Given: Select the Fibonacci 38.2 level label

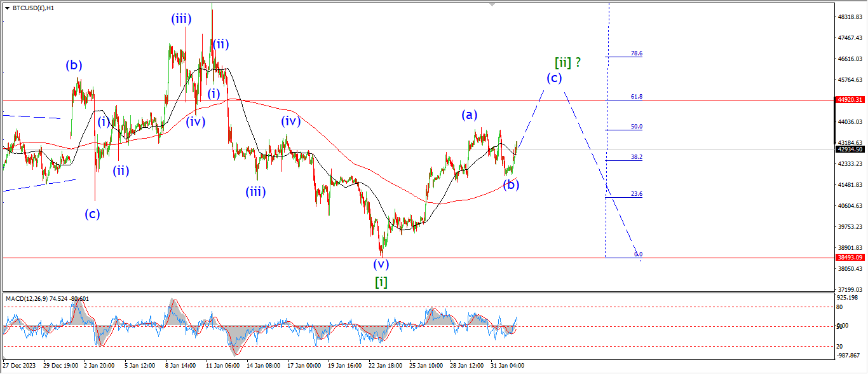Looking at the screenshot, I should [x=636, y=157].
